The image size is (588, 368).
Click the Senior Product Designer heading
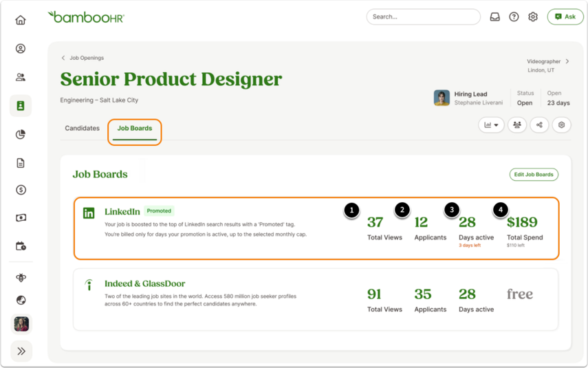(171, 79)
